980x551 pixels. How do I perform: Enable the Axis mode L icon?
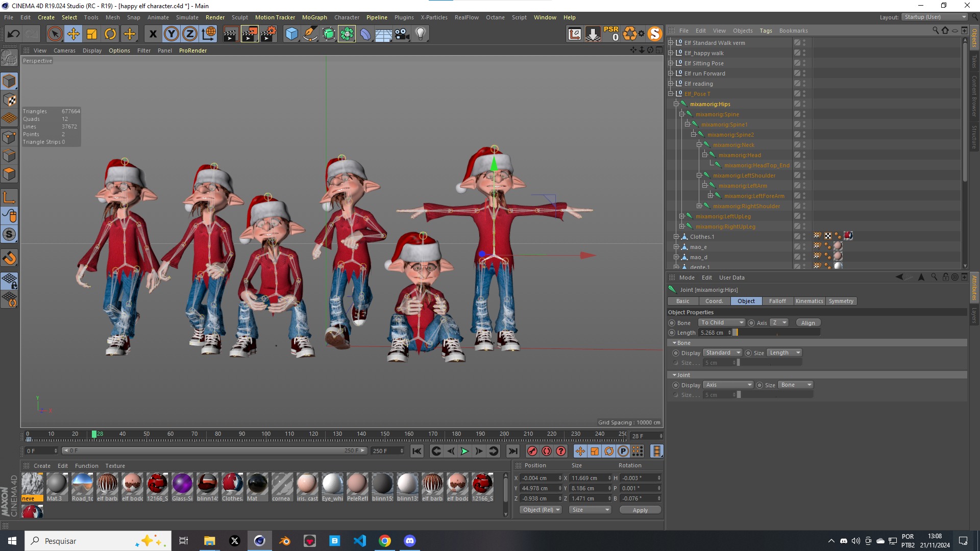tap(9, 197)
